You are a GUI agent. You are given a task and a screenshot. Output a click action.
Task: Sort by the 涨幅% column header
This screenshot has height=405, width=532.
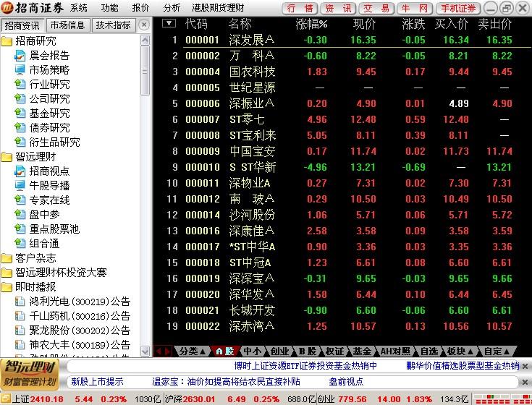pyautogui.click(x=311, y=24)
